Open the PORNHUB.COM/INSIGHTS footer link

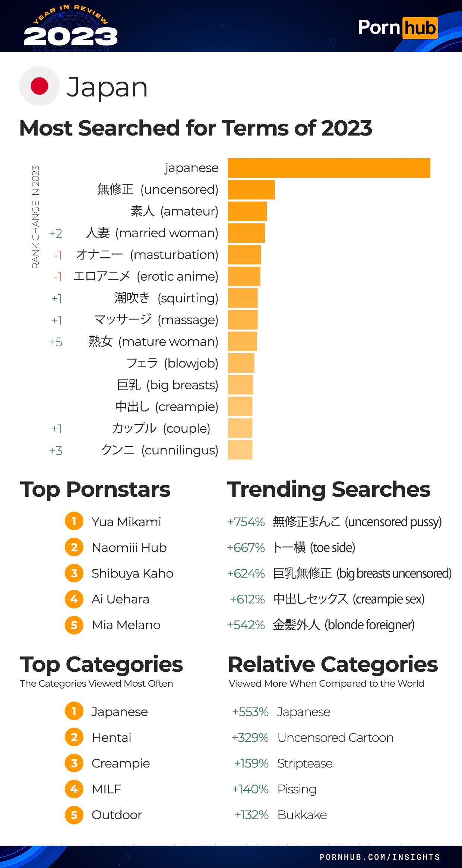pos(380,857)
